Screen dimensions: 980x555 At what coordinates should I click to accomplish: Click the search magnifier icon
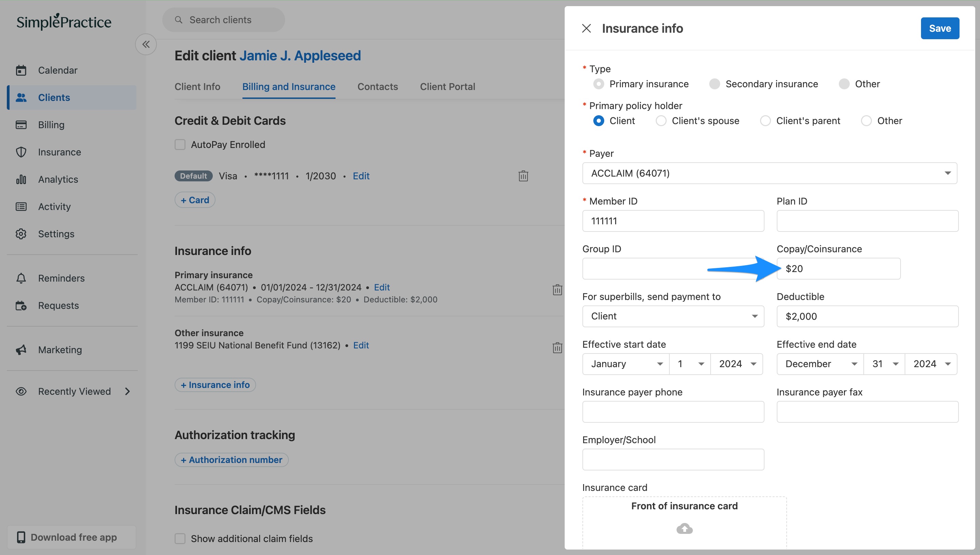178,20
